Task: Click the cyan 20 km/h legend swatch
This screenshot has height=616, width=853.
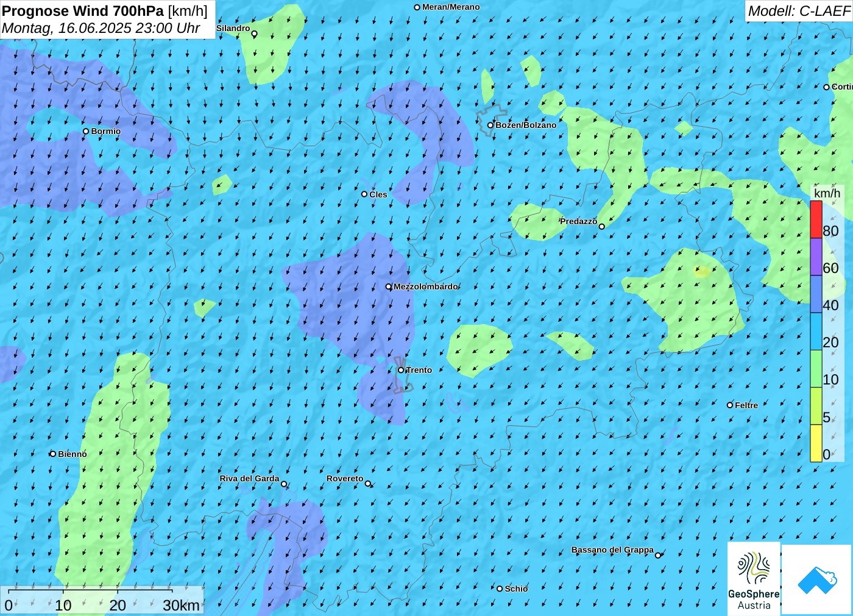Action: (x=816, y=331)
